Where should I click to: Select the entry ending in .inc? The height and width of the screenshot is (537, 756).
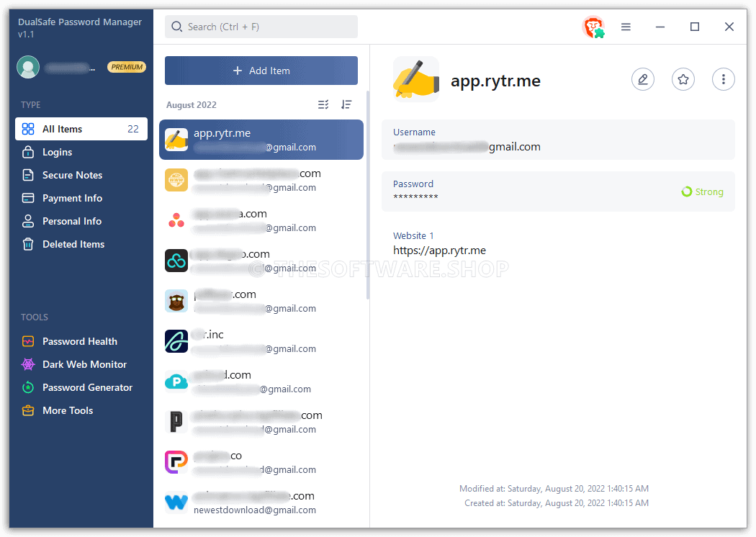pos(261,341)
